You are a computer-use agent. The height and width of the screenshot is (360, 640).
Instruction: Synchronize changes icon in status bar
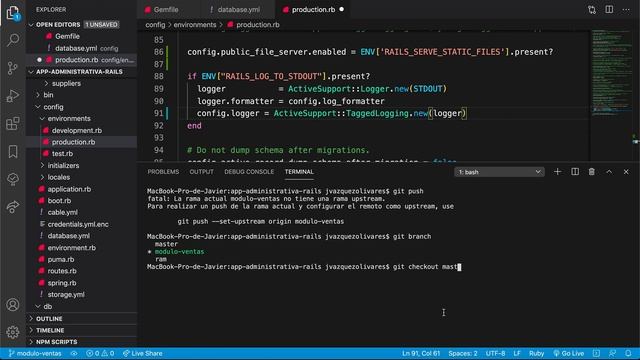point(74,353)
